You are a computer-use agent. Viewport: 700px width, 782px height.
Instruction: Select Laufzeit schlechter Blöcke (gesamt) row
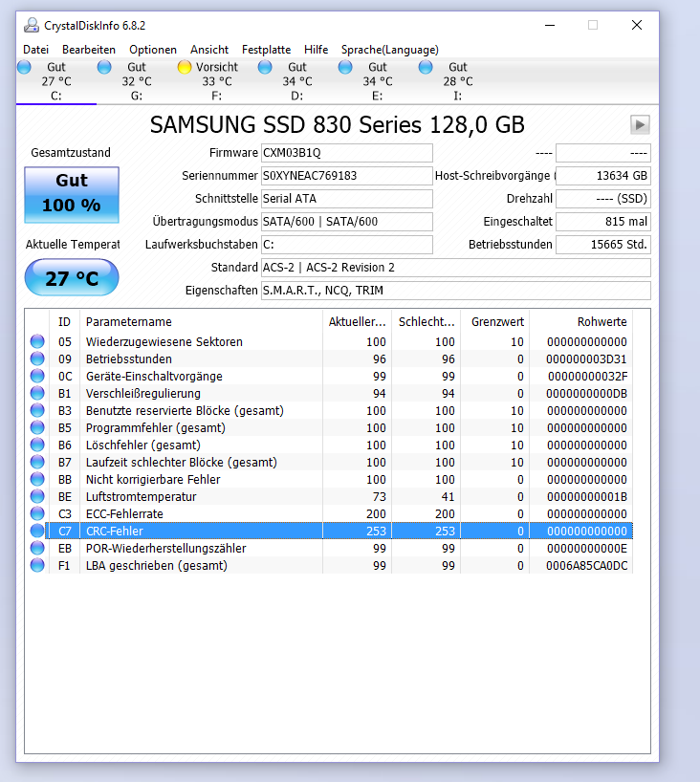[x=329, y=463]
